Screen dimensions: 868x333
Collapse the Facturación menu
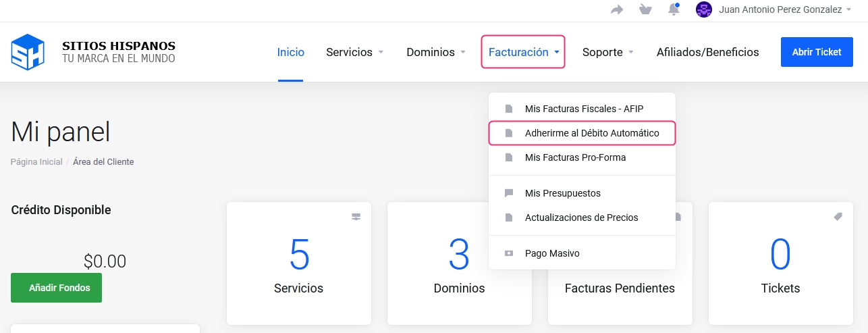point(523,52)
